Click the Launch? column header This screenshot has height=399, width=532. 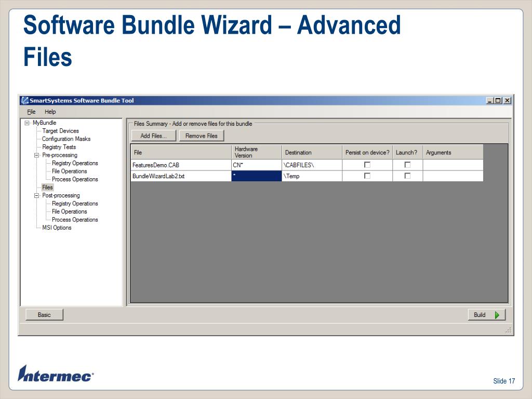(x=407, y=152)
